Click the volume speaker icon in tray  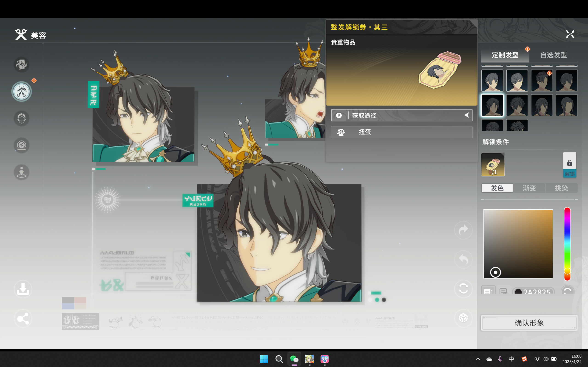tap(545, 359)
